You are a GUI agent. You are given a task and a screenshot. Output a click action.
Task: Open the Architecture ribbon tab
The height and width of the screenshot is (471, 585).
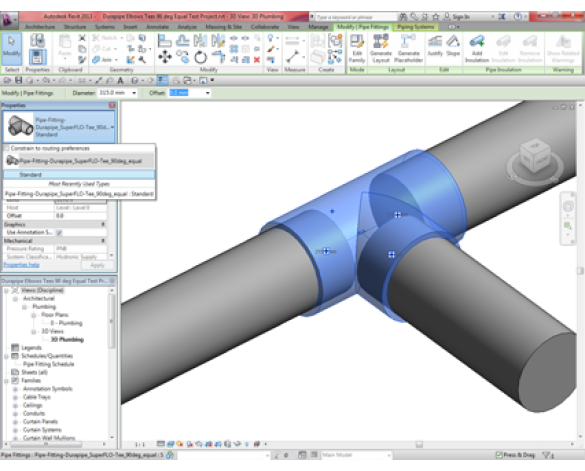40,27
